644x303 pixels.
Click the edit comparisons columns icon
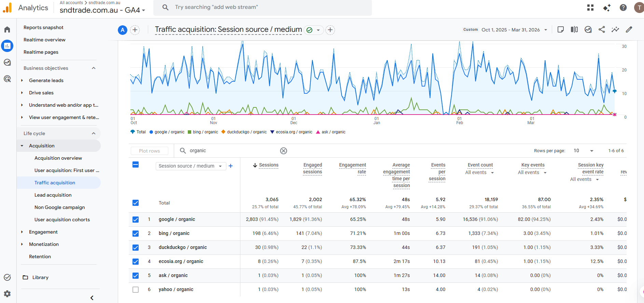click(574, 30)
